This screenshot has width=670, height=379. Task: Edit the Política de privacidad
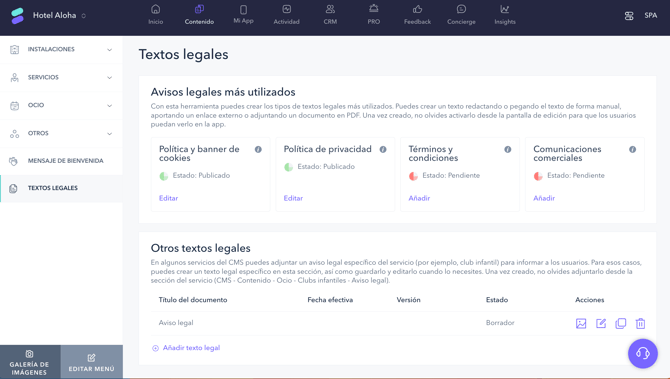tap(293, 198)
